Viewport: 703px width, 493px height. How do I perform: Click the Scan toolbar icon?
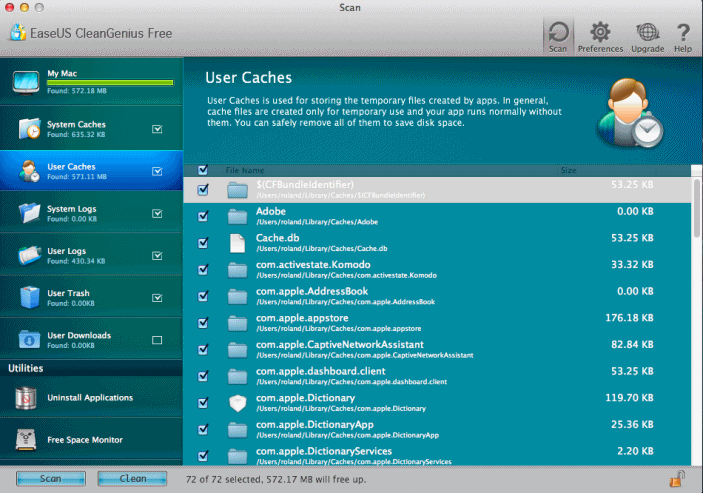pos(558,35)
